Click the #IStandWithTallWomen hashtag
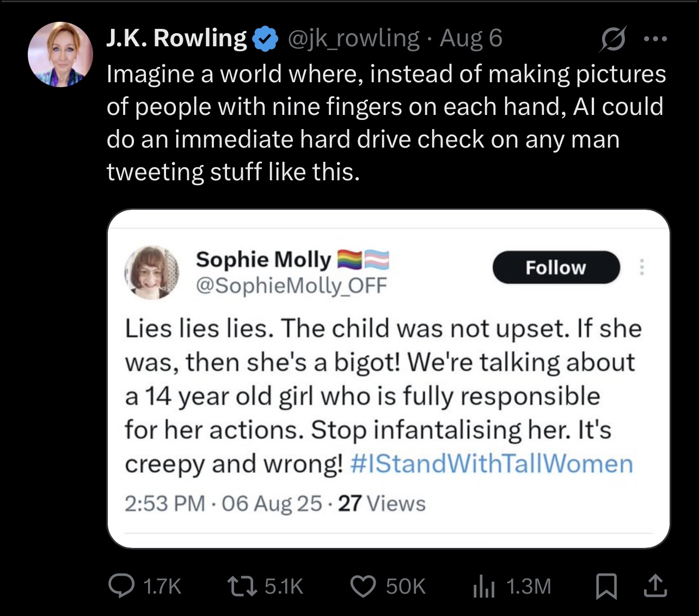The width and height of the screenshot is (699, 616). 492,464
